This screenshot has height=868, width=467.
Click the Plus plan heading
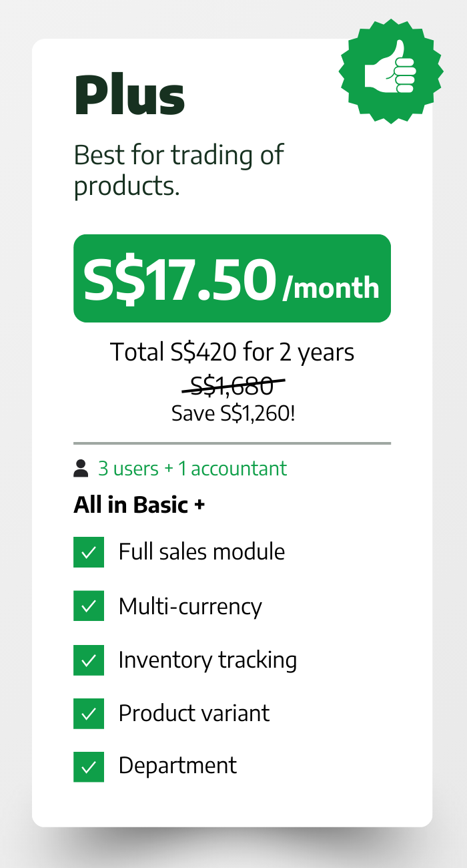(x=129, y=95)
